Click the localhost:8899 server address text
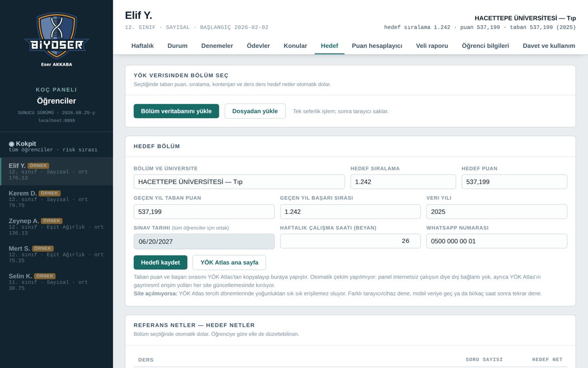 (57, 120)
